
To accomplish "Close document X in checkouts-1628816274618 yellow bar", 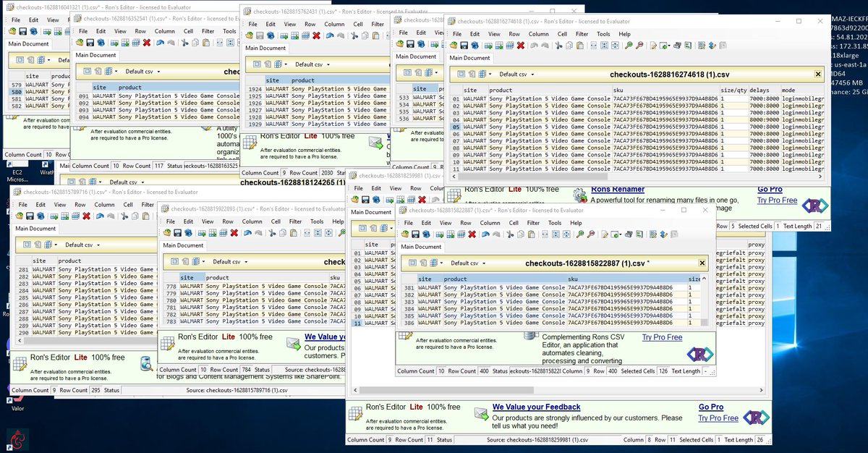I will 819,74.
